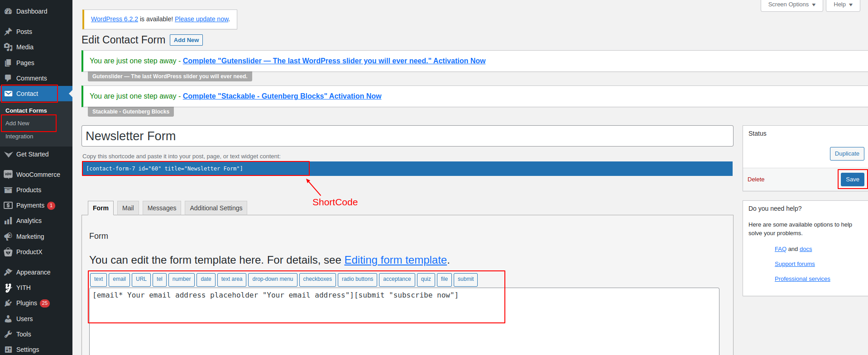Image resolution: width=868 pixels, height=355 pixels.
Task: Delete the contact form
Action: [756, 180]
